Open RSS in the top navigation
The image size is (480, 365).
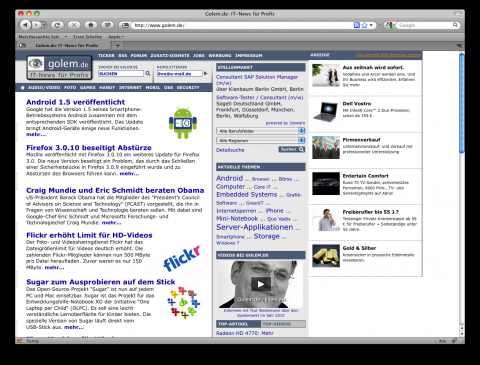coord(123,55)
